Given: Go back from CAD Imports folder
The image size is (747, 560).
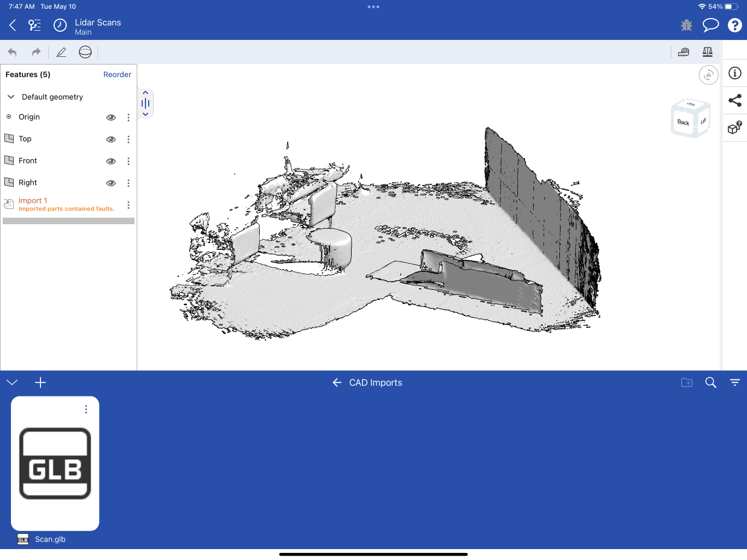Looking at the screenshot, I should click(337, 382).
